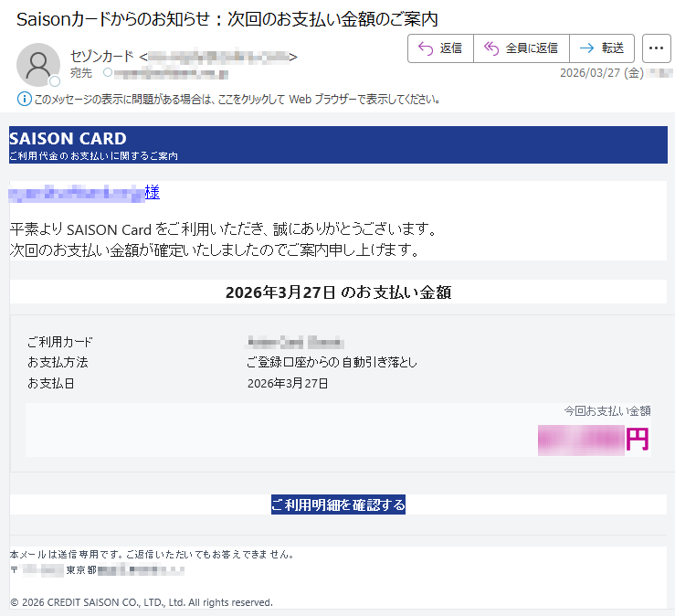Click the Reply (返信) arrow icon

pos(424,48)
